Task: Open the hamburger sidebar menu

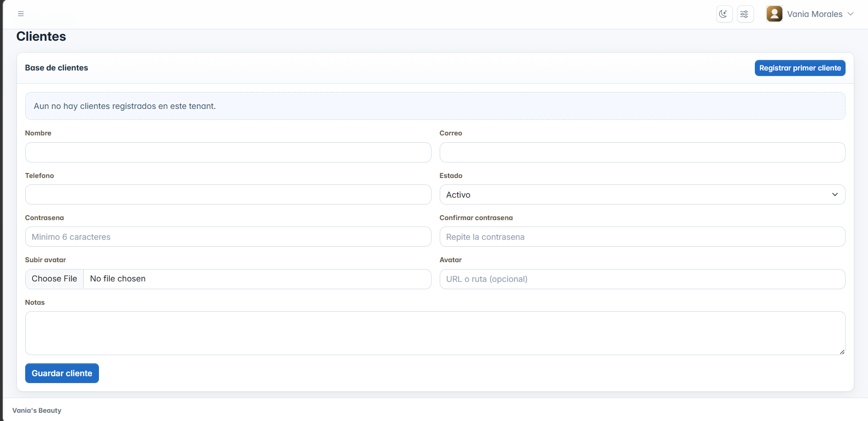Action: click(21, 14)
